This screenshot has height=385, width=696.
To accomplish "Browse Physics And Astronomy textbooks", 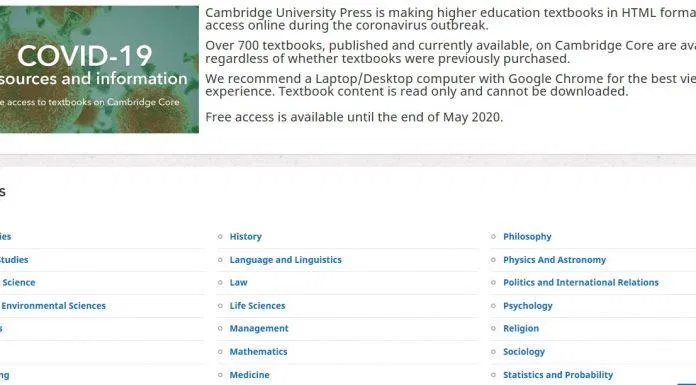I will click(x=554, y=260).
